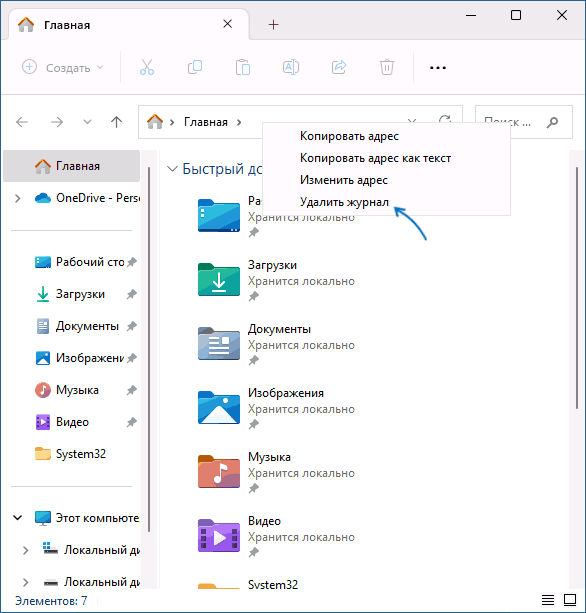Click the home icon in address bar
This screenshot has height=613, width=586.
(x=155, y=122)
